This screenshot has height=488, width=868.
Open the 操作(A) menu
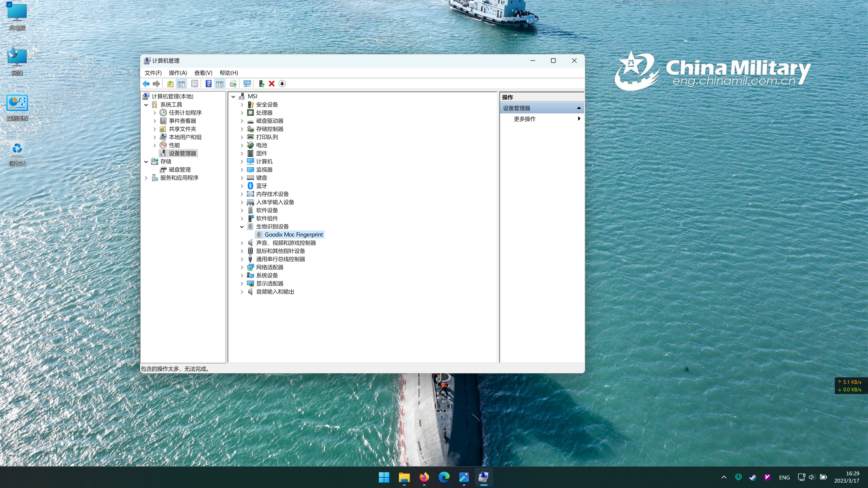tap(178, 73)
